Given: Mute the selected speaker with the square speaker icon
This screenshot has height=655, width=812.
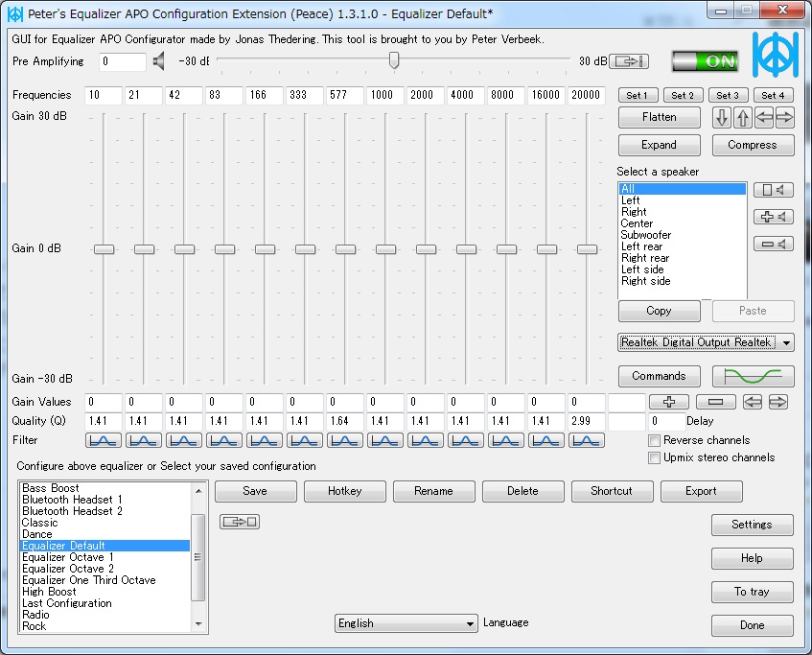Looking at the screenshot, I should coord(775,189).
